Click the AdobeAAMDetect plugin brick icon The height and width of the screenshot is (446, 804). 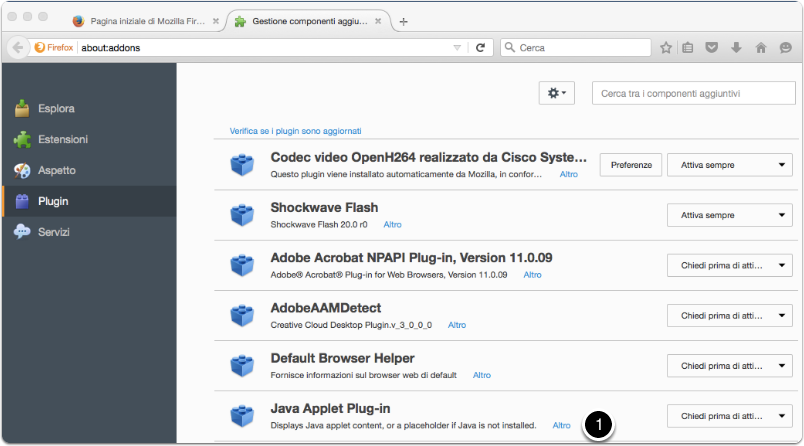point(242,315)
